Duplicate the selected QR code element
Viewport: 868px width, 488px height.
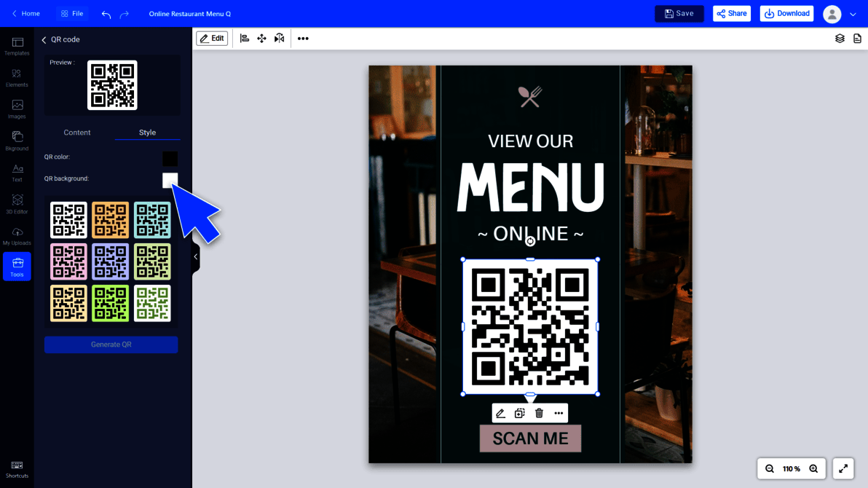point(520,412)
